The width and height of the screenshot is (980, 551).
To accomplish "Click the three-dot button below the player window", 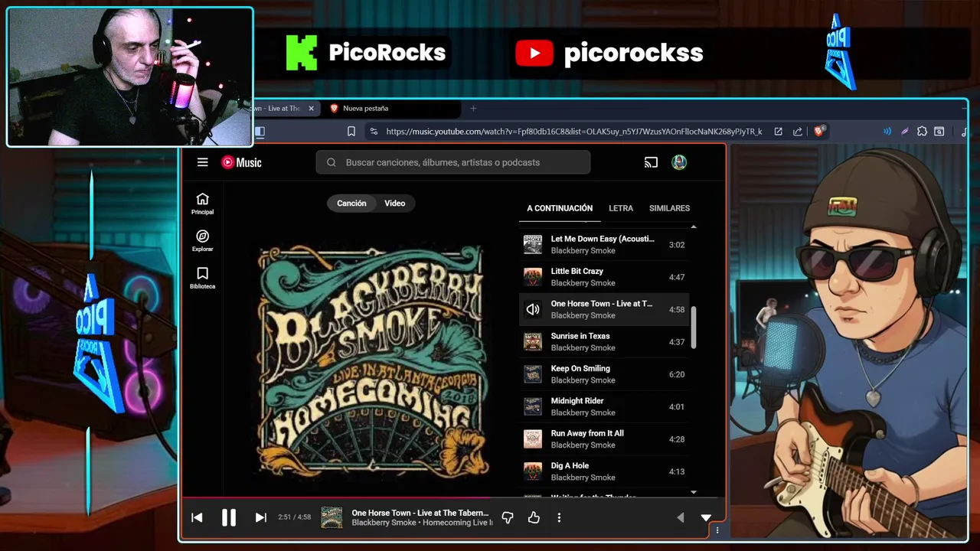I will (x=717, y=530).
